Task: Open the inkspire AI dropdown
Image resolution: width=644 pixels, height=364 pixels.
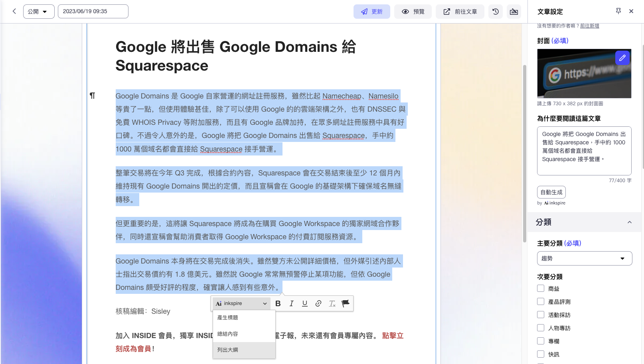Action: (241, 303)
